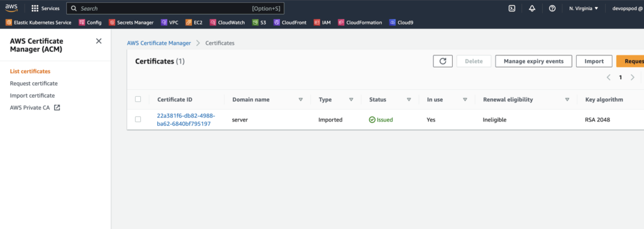Open the Cloud9 service bookmark
Screen dimensions: 644x229
(x=401, y=23)
